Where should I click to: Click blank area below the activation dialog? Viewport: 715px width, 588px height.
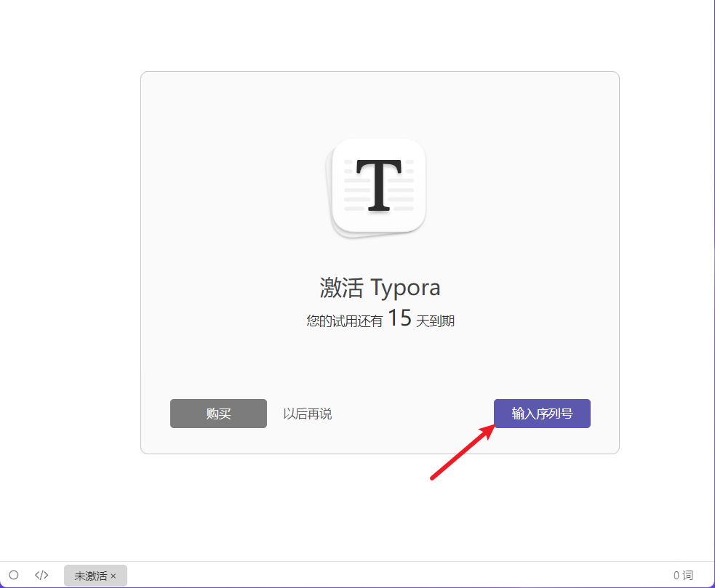[x=291, y=509]
